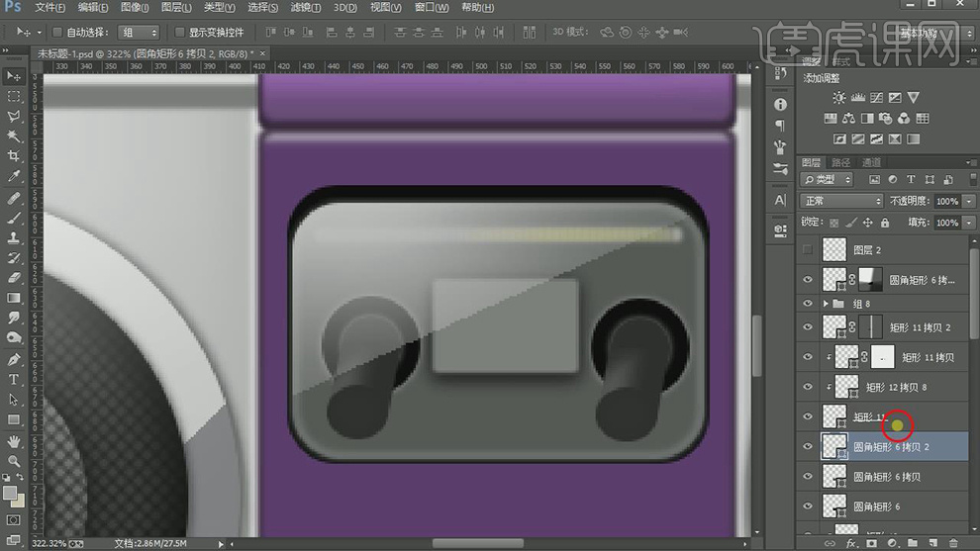The height and width of the screenshot is (551, 980).
Task: Expand the 组 8 layer group
Action: point(827,304)
